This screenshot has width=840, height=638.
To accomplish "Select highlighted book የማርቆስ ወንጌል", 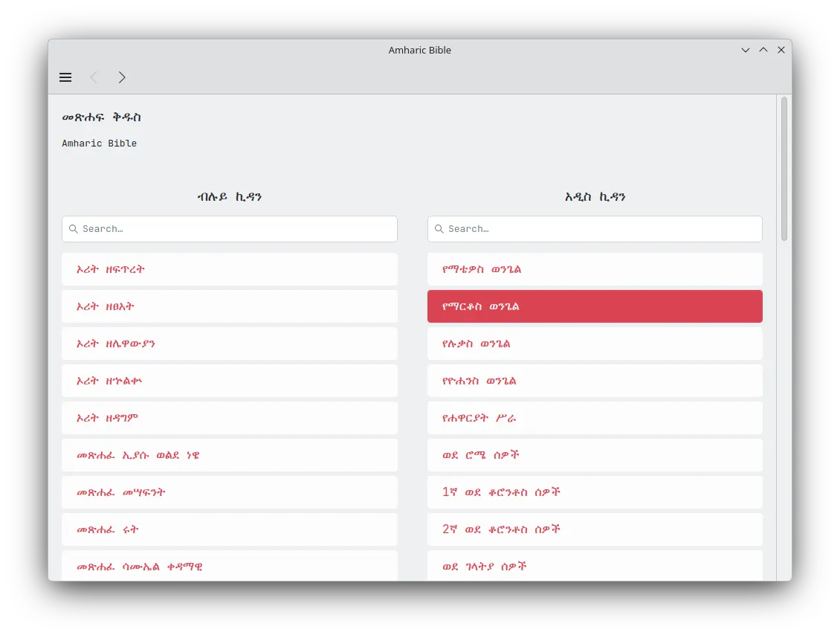I will [595, 306].
